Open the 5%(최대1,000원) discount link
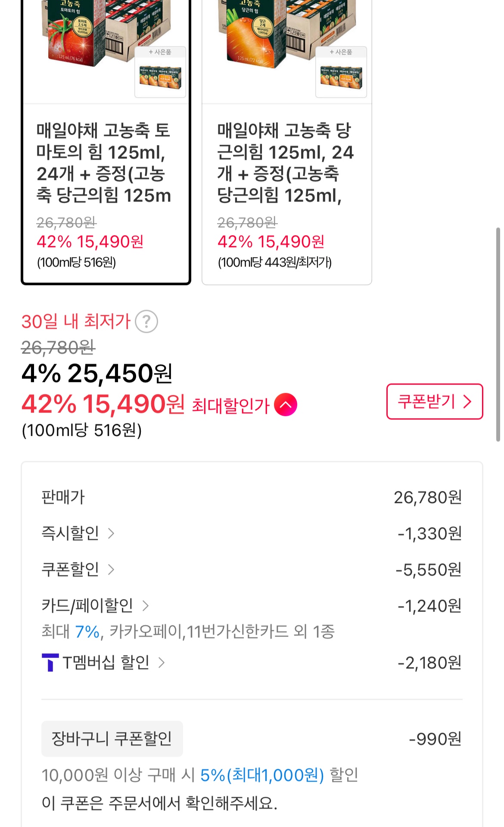The height and width of the screenshot is (827, 504). click(x=262, y=775)
